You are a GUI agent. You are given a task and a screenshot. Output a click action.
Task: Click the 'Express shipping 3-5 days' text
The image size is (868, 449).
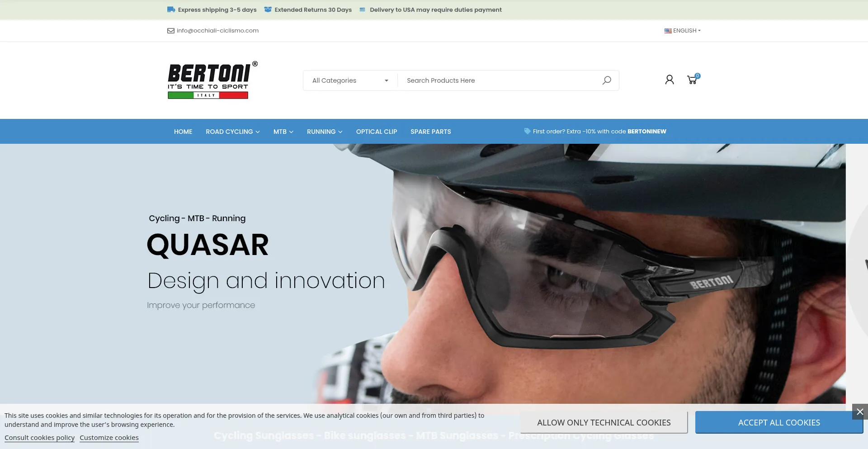tap(217, 9)
